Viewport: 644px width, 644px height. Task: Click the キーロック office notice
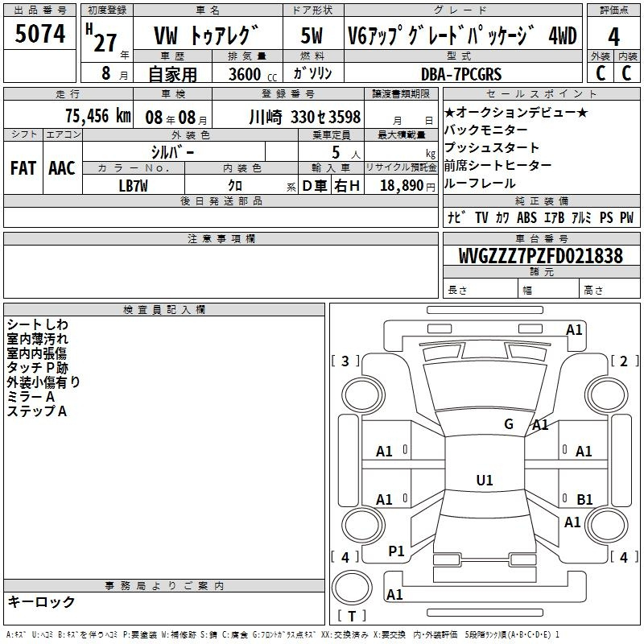click(x=41, y=602)
